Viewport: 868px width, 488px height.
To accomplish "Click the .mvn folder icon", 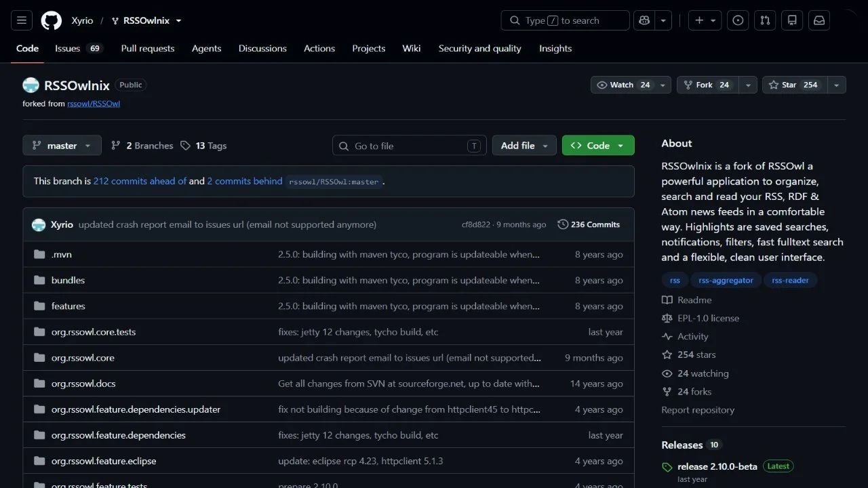I will coord(39,255).
